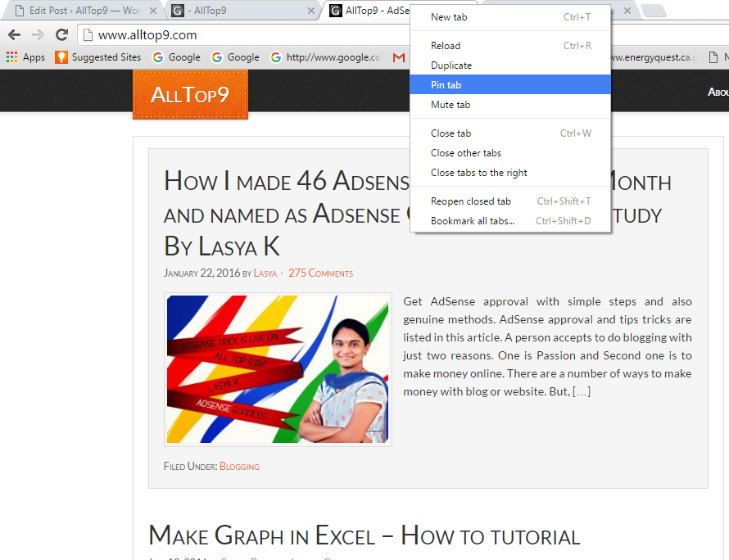
Task: Click the AllTop9 orange site logo
Action: 190,95
